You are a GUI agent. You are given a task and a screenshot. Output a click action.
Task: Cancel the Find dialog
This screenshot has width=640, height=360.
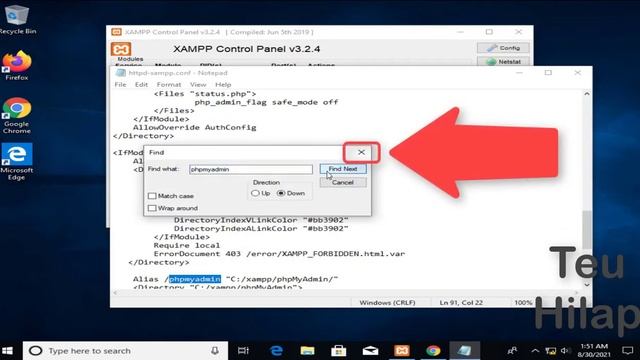pos(343,182)
